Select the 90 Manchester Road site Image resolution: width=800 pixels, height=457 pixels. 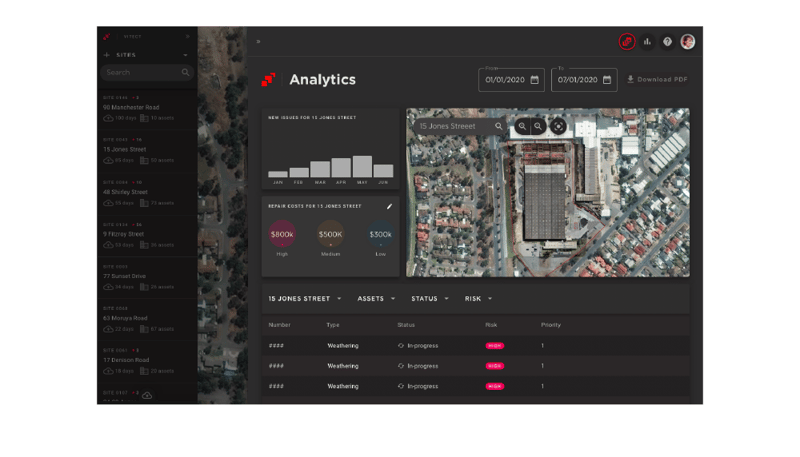pyautogui.click(x=131, y=108)
